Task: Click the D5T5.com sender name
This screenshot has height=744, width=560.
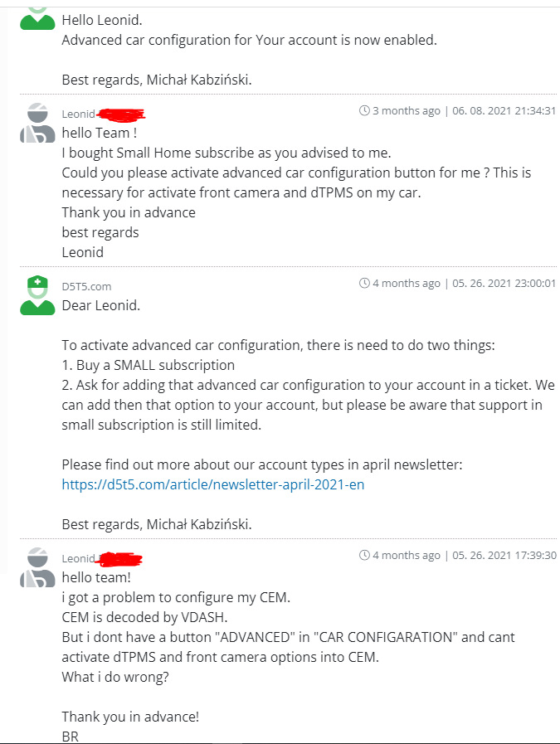Action: pyautogui.click(x=86, y=286)
